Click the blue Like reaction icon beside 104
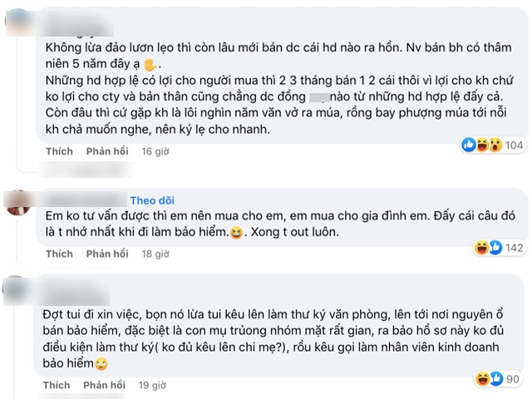Image resolution: width=532 pixels, height=399 pixels. [x=469, y=145]
